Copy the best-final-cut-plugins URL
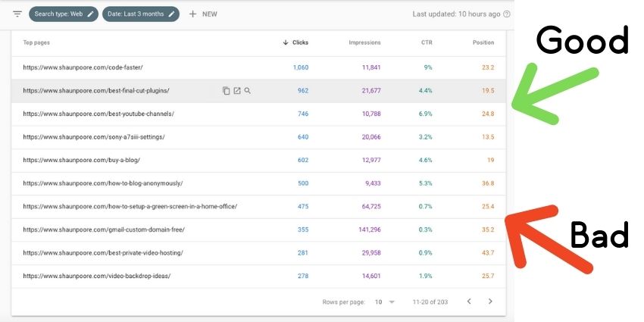The image size is (644, 322). coord(226,91)
